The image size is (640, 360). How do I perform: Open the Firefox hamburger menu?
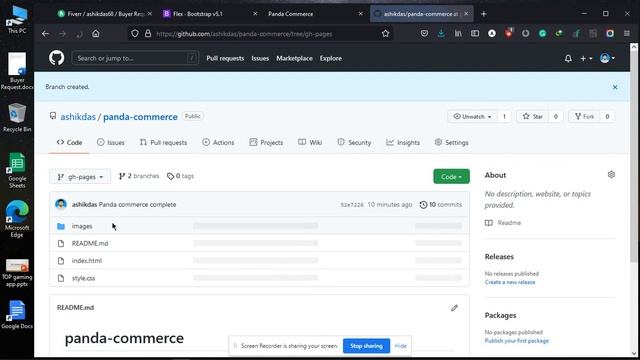(627, 34)
